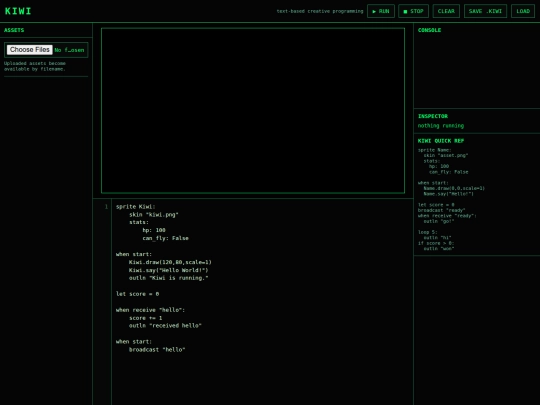Click the 'Kiwi.draw(120,80,scale=1)' code line
Screen dimensions: 540x405
point(170,262)
